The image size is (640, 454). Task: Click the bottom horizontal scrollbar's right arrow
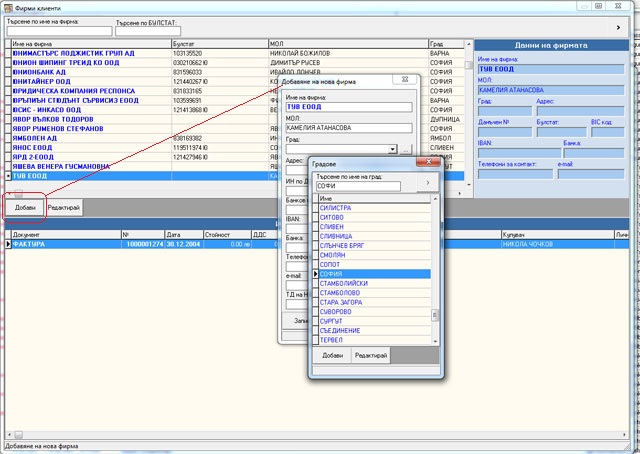(x=624, y=434)
